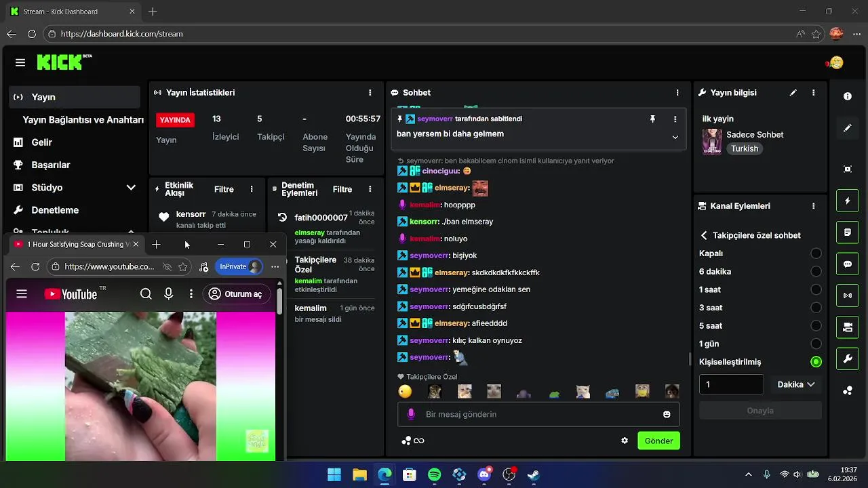
Task: Click the Onayla confirm button
Action: click(x=760, y=410)
